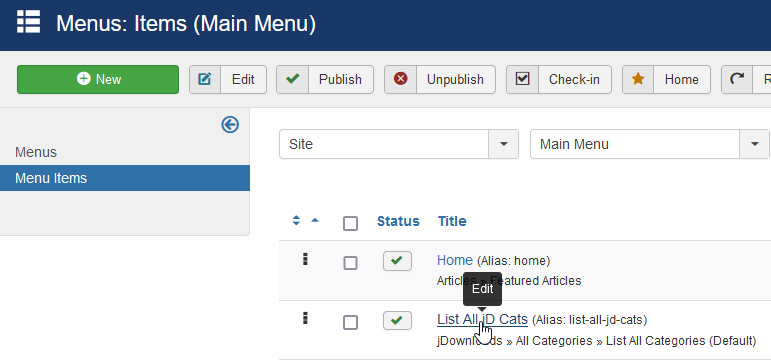The image size is (771, 364).
Task: Go to Menus in the sidebar
Action: coord(36,152)
